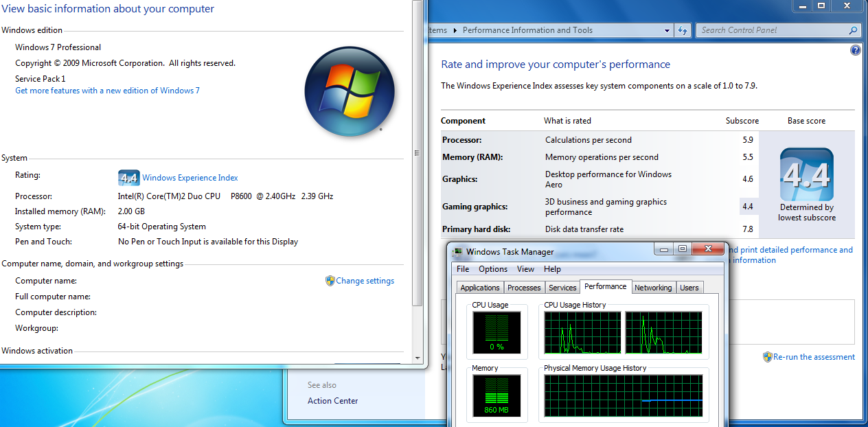
Task: Click the System window vertical scrollbar
Action: tap(417, 152)
